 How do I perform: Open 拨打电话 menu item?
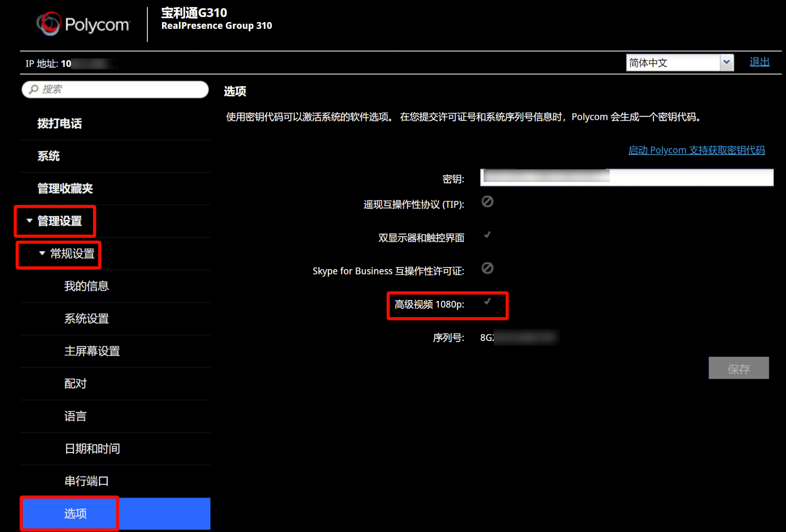point(59,124)
